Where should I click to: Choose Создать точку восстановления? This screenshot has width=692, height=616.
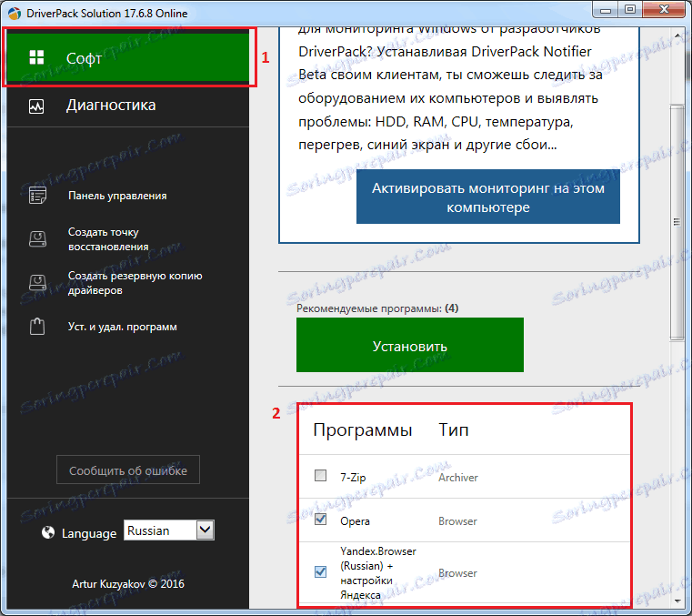tap(108, 239)
